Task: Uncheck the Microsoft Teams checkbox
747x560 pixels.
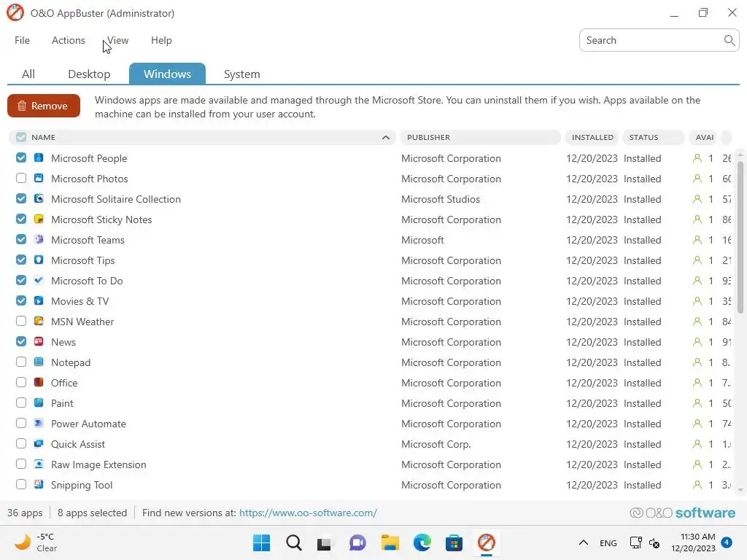Action: coord(21,239)
